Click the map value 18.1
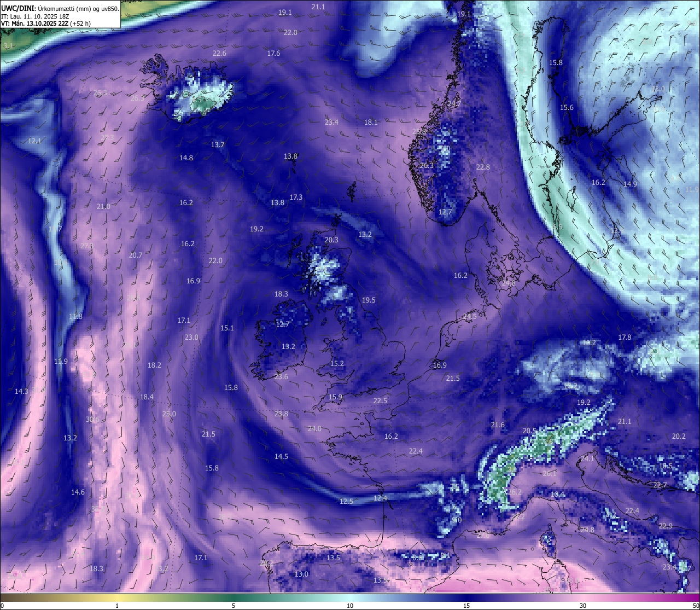Viewport: 700px width, 610px height. pyautogui.click(x=371, y=122)
